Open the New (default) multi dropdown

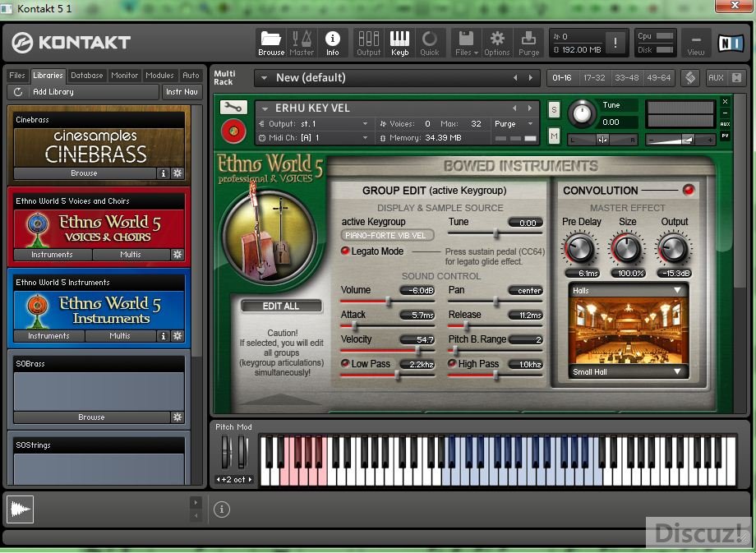(x=264, y=77)
